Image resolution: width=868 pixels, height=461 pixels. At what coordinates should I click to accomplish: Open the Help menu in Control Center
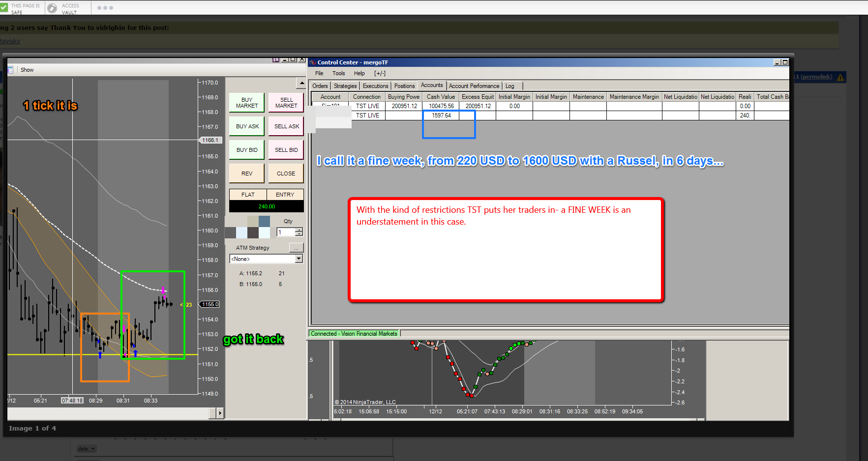click(x=359, y=73)
